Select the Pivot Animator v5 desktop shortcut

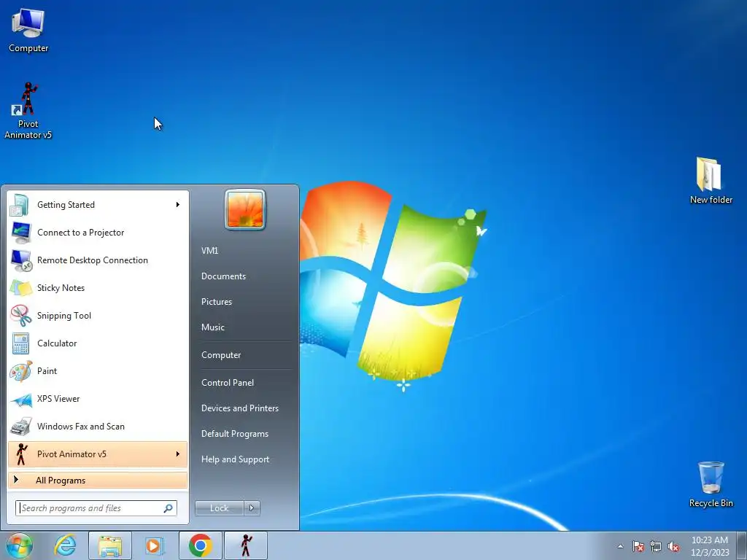(28, 111)
